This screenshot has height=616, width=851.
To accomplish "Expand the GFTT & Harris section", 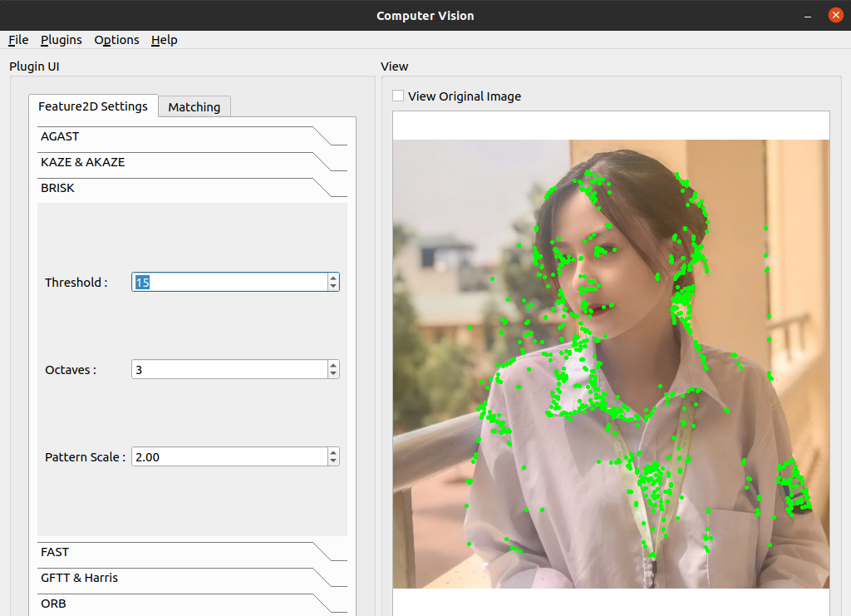I will click(x=192, y=578).
